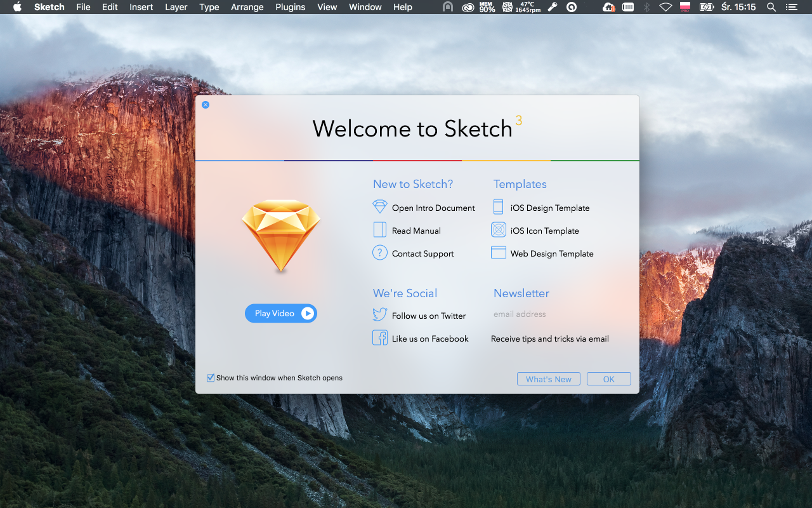The height and width of the screenshot is (508, 812).
Task: Open the Wi-Fi status menu
Action: pos(665,7)
